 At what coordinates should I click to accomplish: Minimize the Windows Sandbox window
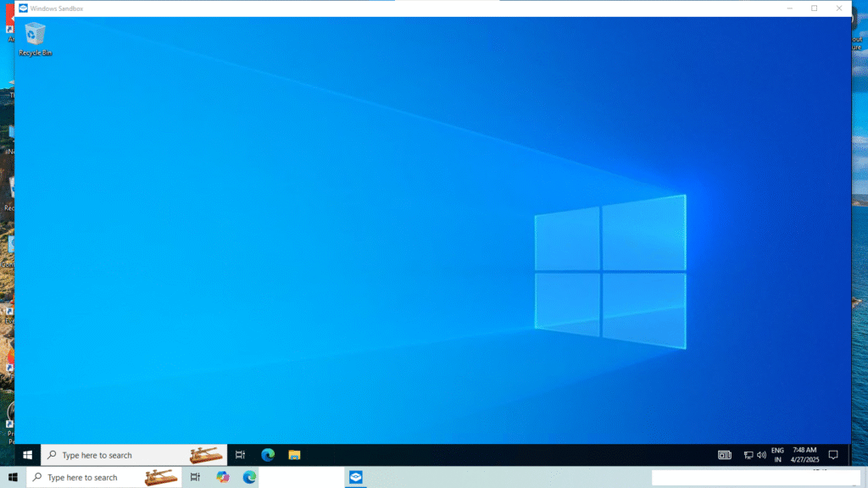(789, 8)
